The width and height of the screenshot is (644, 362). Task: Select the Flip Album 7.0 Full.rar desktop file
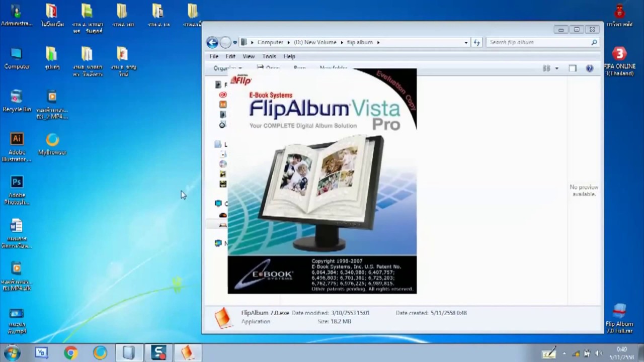click(619, 318)
